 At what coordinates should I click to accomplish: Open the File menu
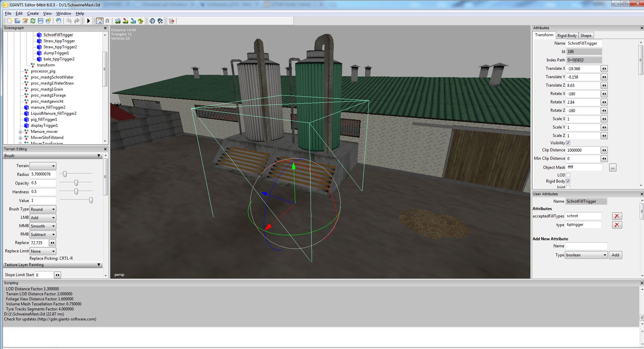(x=8, y=13)
